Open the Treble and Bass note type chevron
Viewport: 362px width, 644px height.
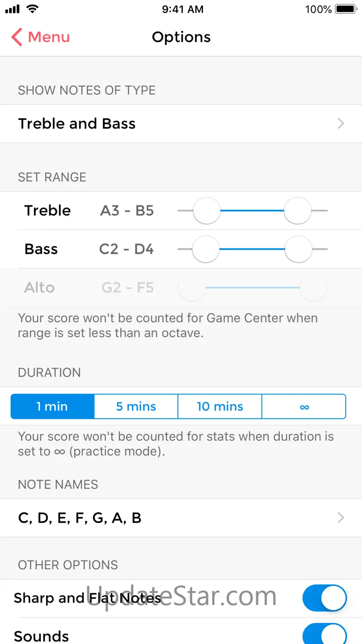coord(341,124)
